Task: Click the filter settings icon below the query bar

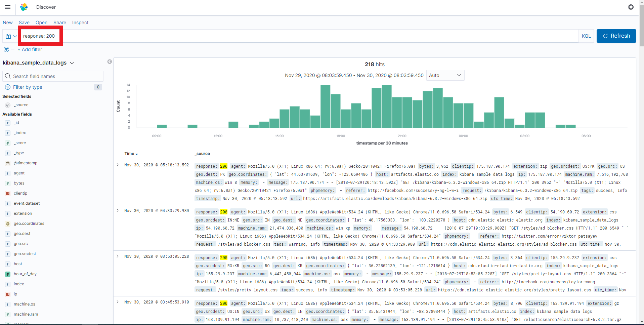Action: 6,49
